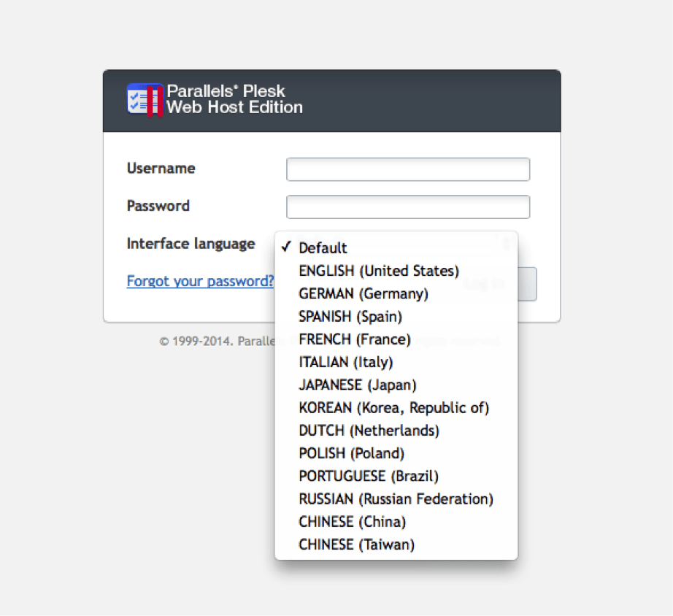Image resolution: width=673 pixels, height=616 pixels.
Task: Set language to PORTUGUESE (Brazil)
Action: point(396,476)
